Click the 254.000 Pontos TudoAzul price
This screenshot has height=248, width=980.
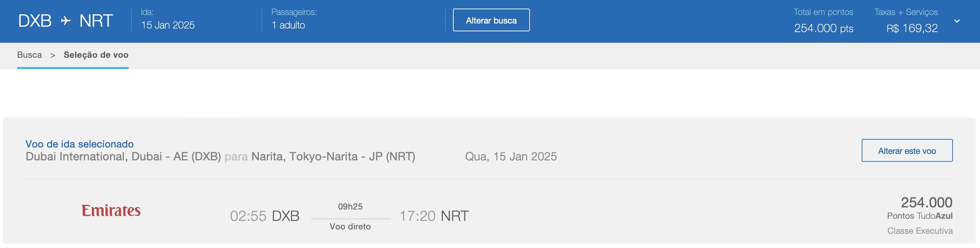(926, 203)
